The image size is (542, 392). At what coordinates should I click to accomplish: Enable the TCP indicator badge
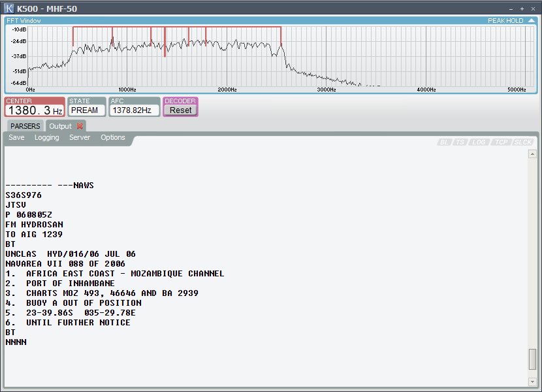(502, 142)
